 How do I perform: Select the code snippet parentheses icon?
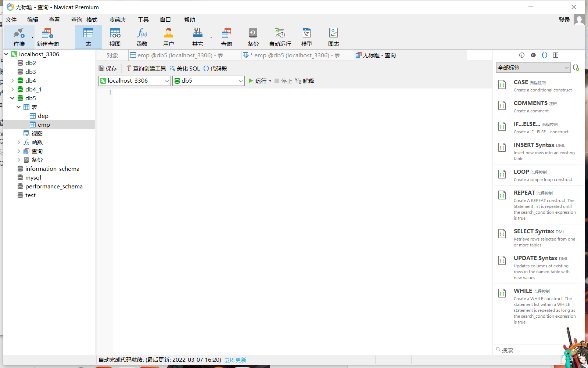545,55
